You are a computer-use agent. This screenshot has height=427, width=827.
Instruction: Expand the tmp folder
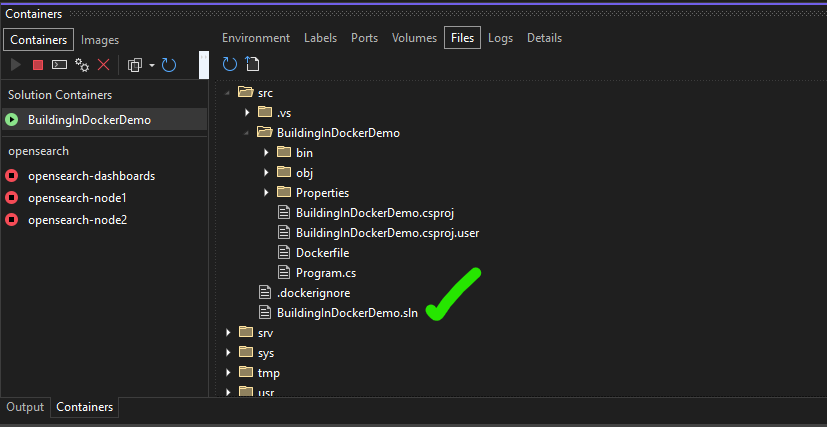click(x=228, y=373)
